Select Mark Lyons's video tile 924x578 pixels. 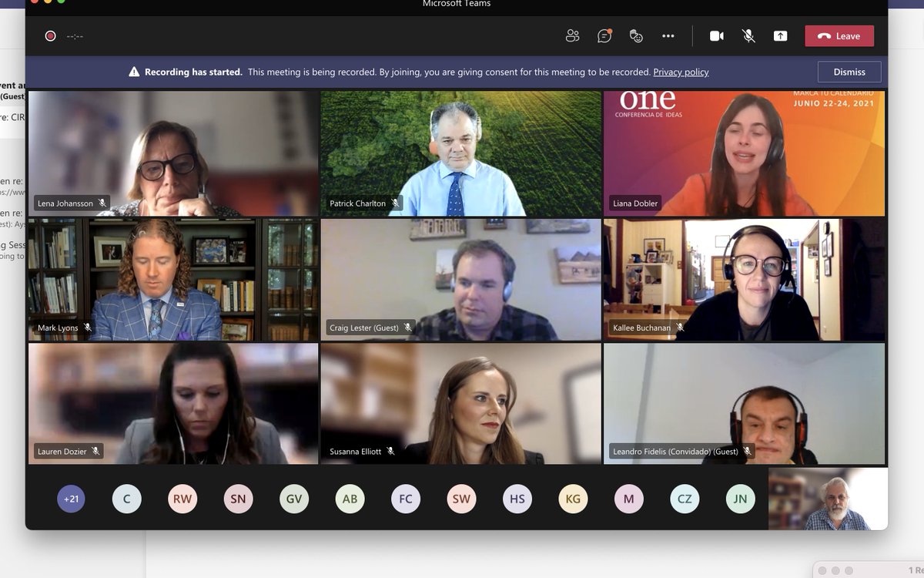pos(173,279)
